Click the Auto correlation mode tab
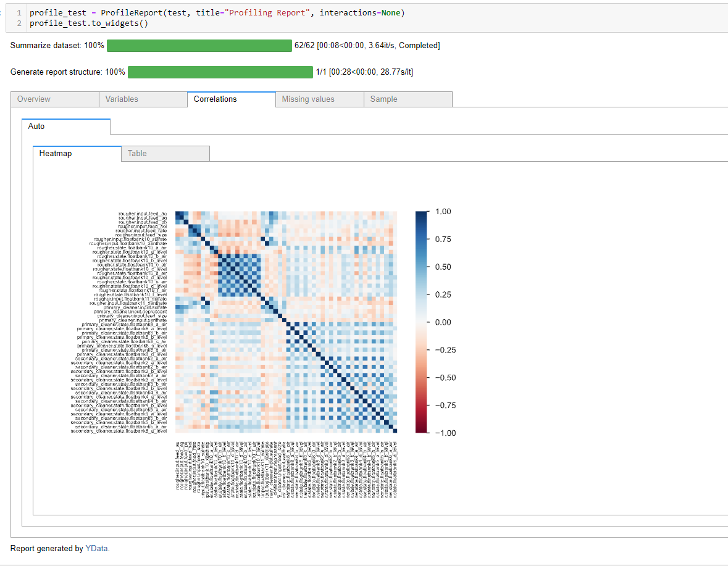Viewport: 728px width, 566px height. 36,126
